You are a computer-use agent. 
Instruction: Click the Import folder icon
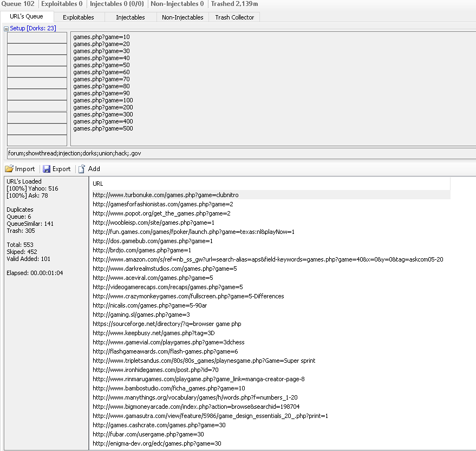[9, 169]
